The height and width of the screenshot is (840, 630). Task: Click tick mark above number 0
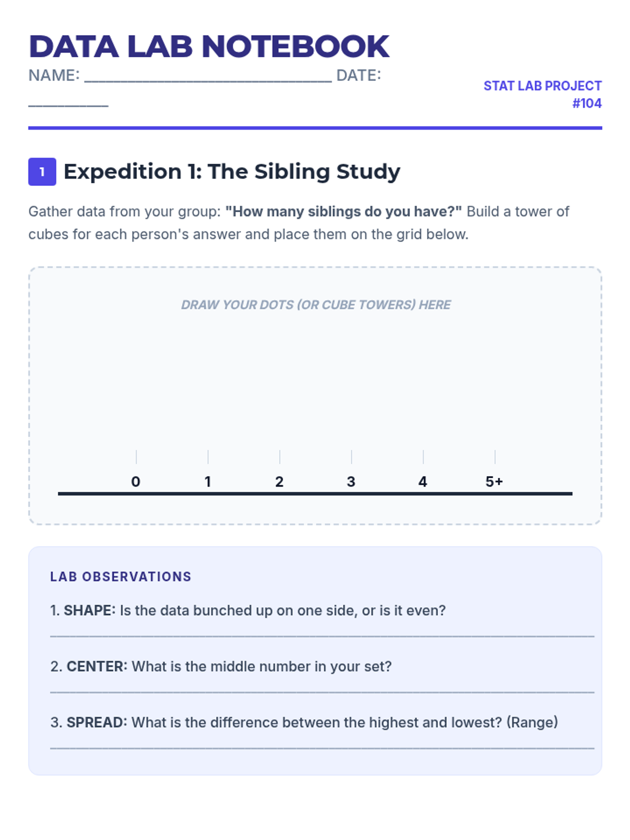(x=136, y=457)
